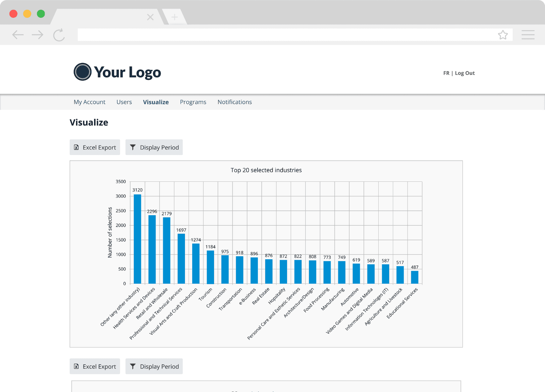
Task: Click the funnel icon on the lower Display Period button
Action: 133,366
